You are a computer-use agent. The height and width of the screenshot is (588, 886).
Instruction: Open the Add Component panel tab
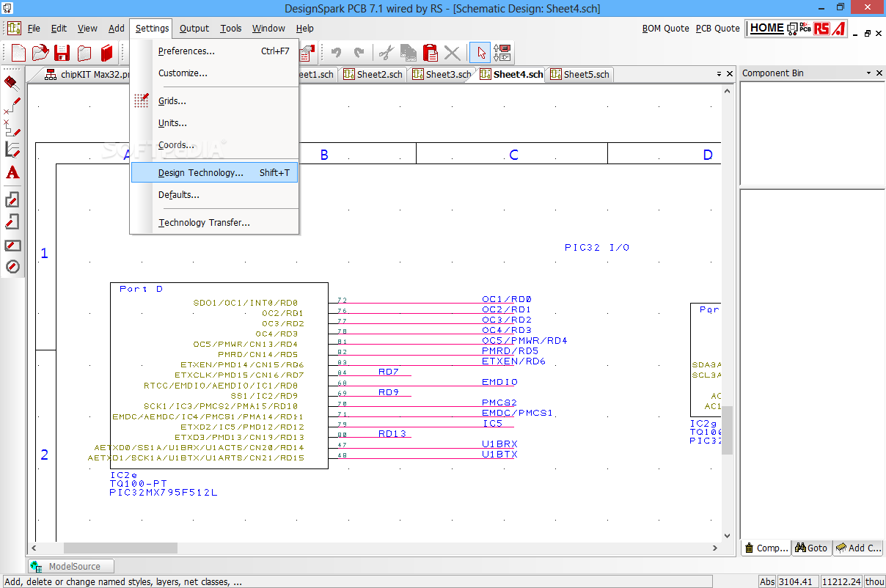[859, 548]
